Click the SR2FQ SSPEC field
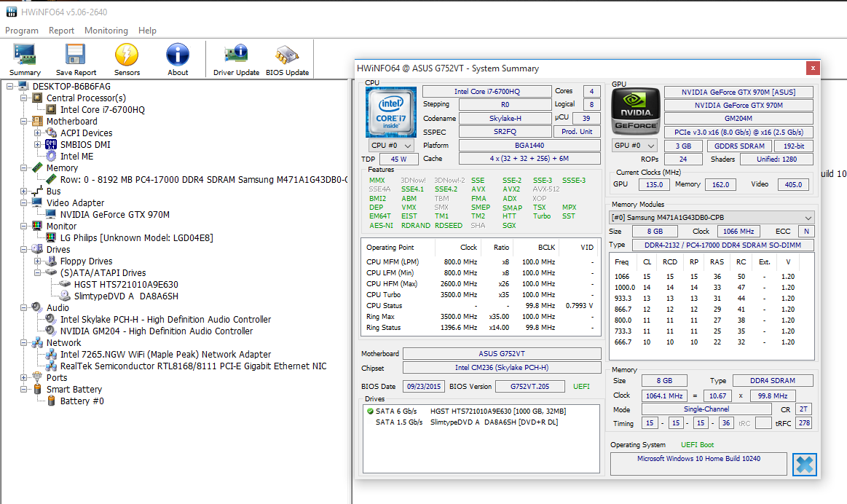Viewport: 847px width, 504px height. point(505,131)
